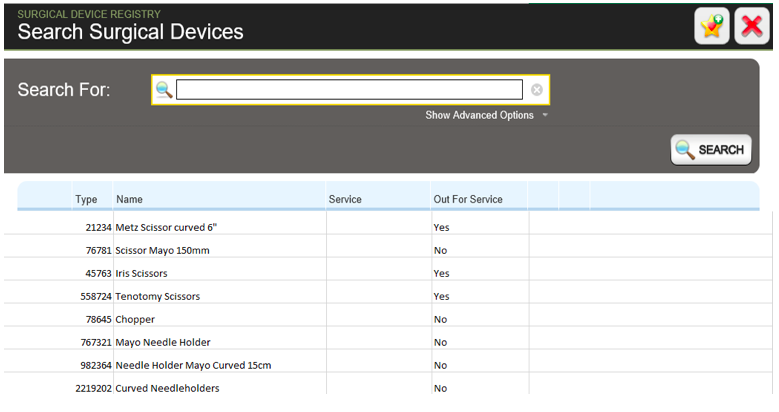Viewport: 779px width, 412px height.
Task: Select the Scissor Mayo 150mm row
Action: (162, 250)
